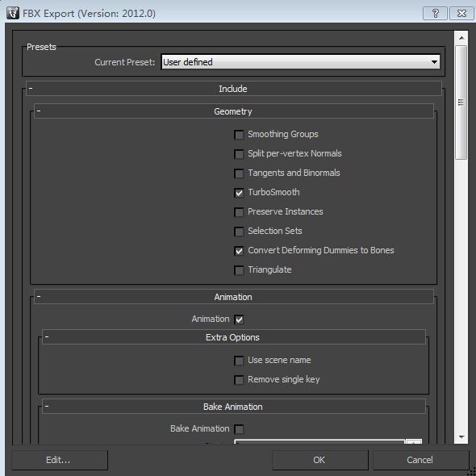The width and height of the screenshot is (476, 476).
Task: Check the Tangents and Binormals box
Action: click(239, 173)
